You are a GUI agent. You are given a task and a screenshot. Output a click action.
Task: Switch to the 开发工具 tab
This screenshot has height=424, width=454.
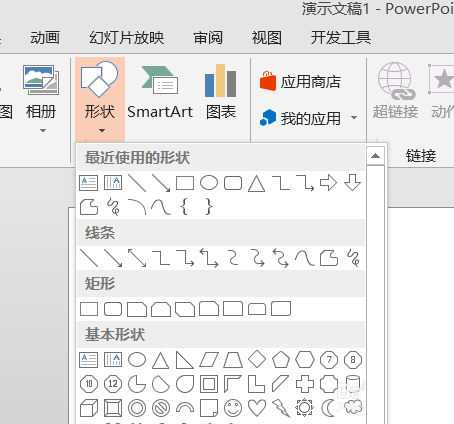click(341, 38)
